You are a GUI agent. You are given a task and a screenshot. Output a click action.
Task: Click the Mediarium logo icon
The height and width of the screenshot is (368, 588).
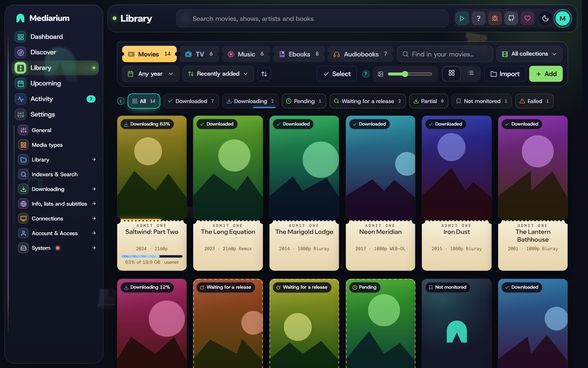pos(20,18)
